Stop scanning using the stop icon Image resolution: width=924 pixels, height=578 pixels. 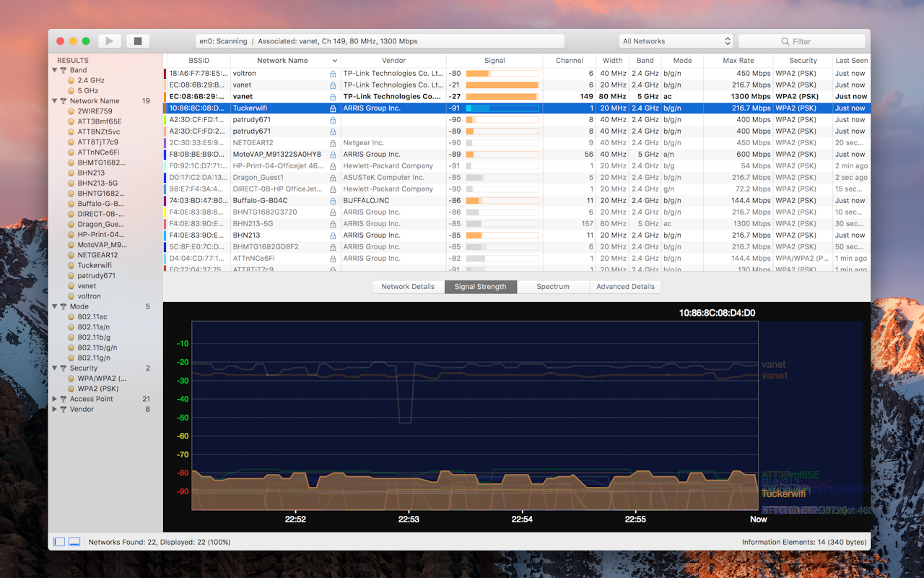137,40
